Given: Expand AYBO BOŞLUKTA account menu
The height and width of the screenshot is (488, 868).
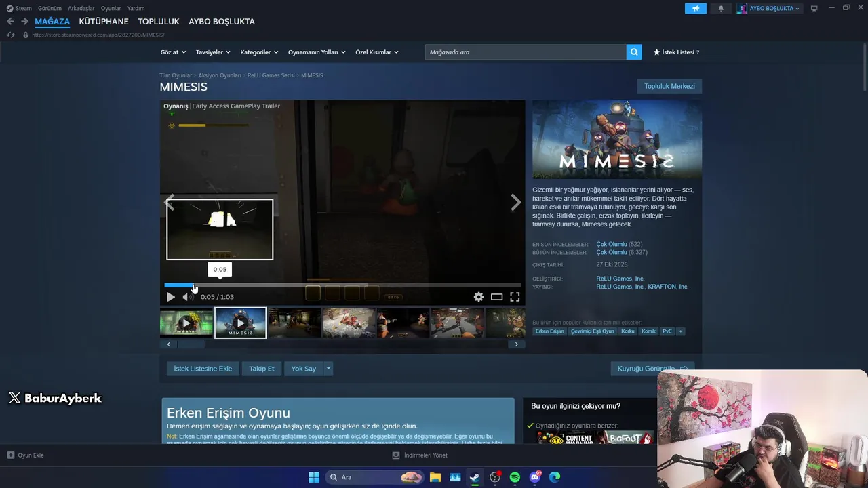Looking at the screenshot, I should (769, 9).
